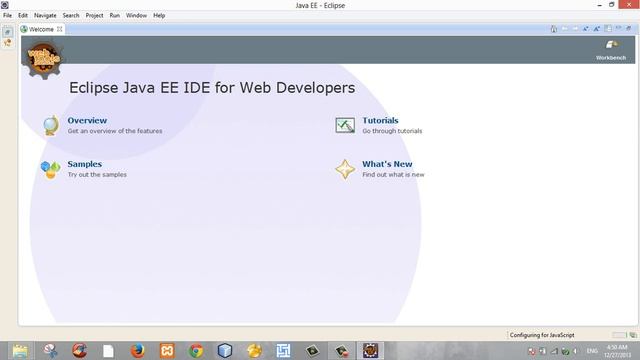Open the blue cube taskbar icon
640x360 pixels.
pos(225,351)
